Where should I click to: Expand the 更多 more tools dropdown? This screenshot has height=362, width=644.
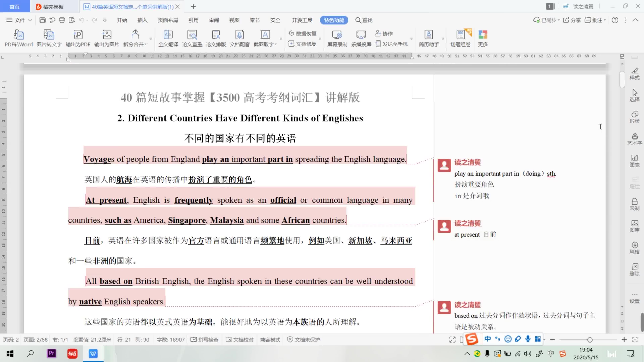coord(483,38)
